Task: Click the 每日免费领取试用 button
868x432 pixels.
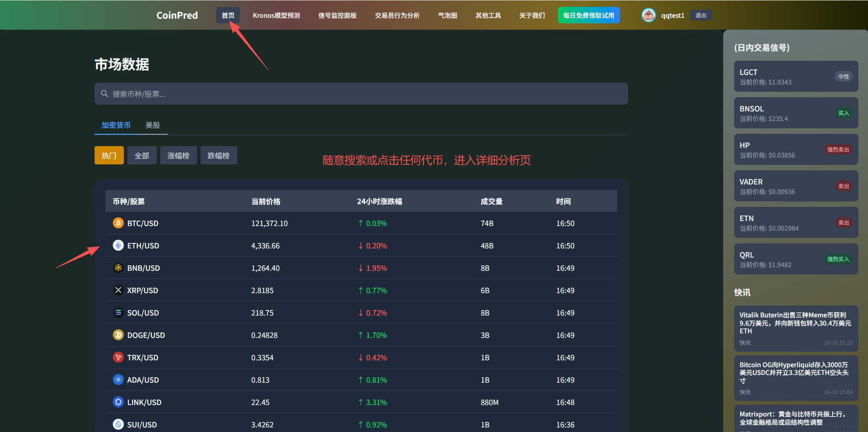Action: [x=588, y=15]
